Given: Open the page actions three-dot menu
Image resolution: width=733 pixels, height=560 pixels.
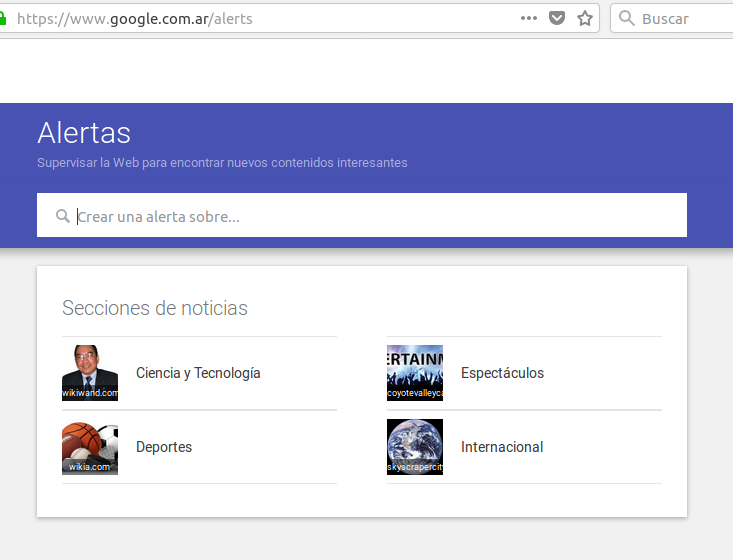Looking at the screenshot, I should 529,18.
